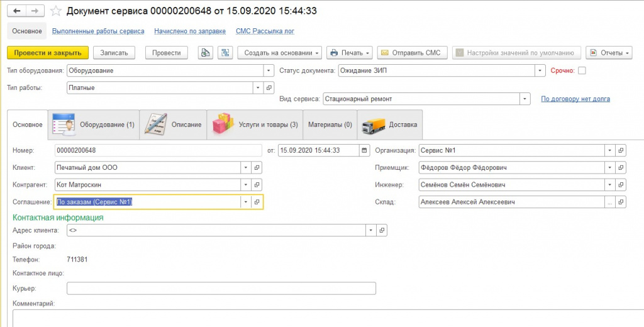
Task: Expand the Инженер dropdown arrow
Action: (x=610, y=185)
